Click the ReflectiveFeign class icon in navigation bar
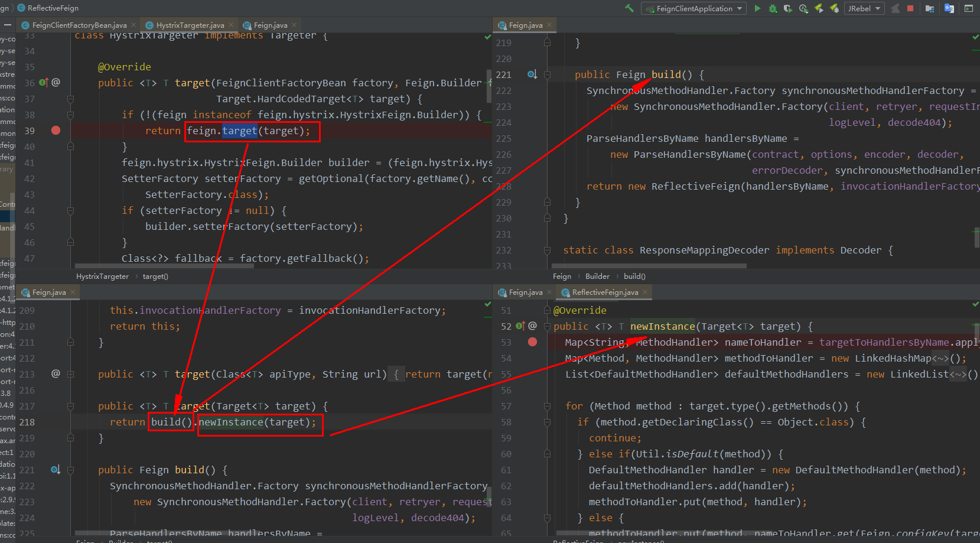Image resolution: width=980 pixels, height=543 pixels. click(21, 8)
